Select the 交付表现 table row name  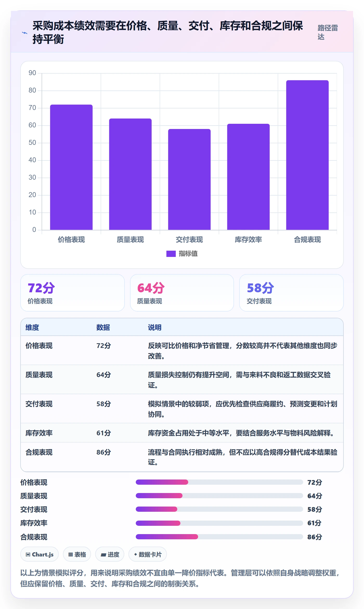pyautogui.click(x=39, y=404)
